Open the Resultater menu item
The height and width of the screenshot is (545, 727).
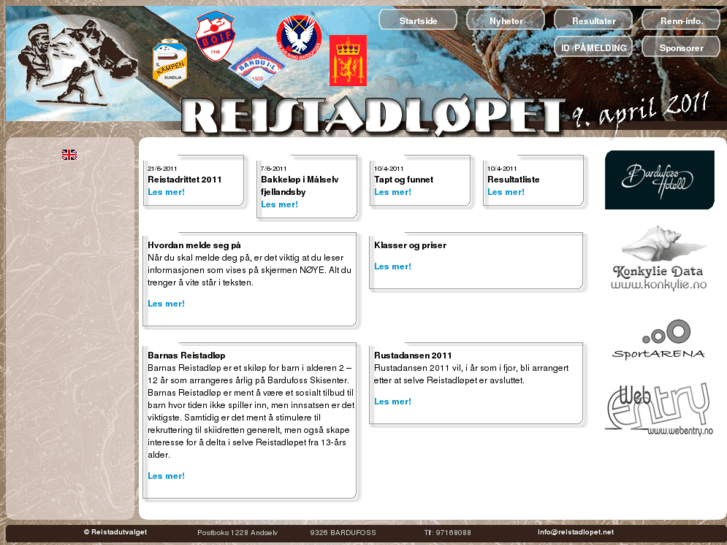[593, 21]
